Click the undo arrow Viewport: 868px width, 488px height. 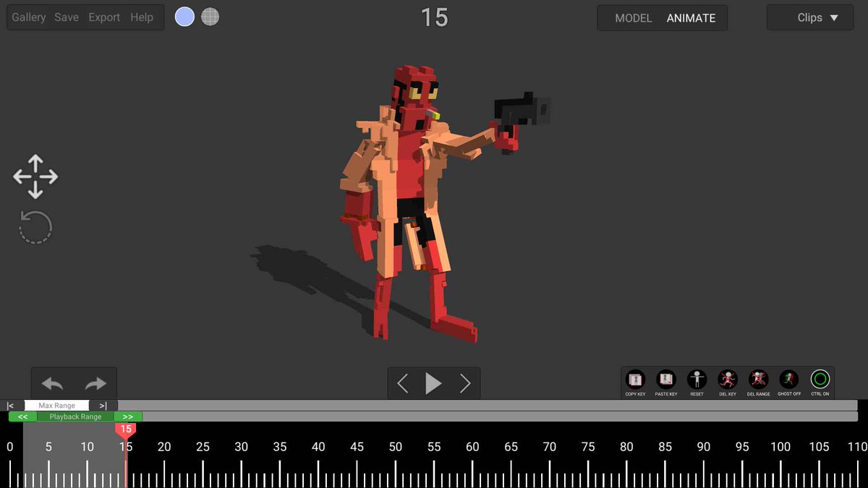[x=52, y=384]
